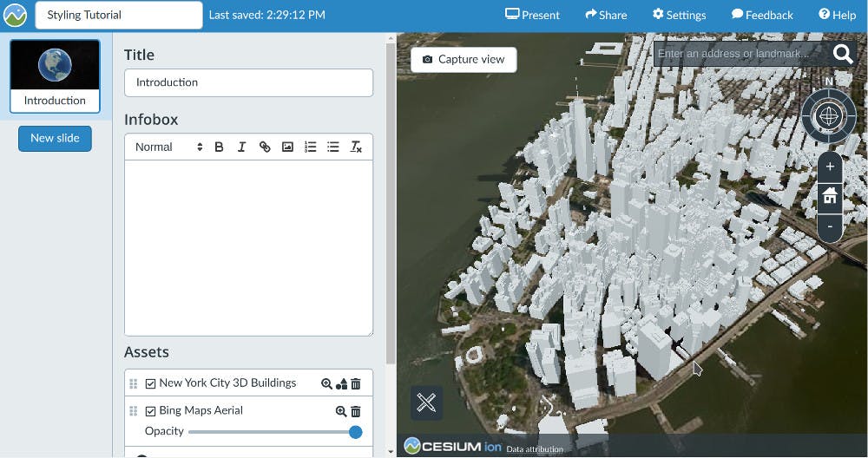868x458 pixels.
Task: Delete the New York City 3D Buildings asset
Action: pos(356,383)
